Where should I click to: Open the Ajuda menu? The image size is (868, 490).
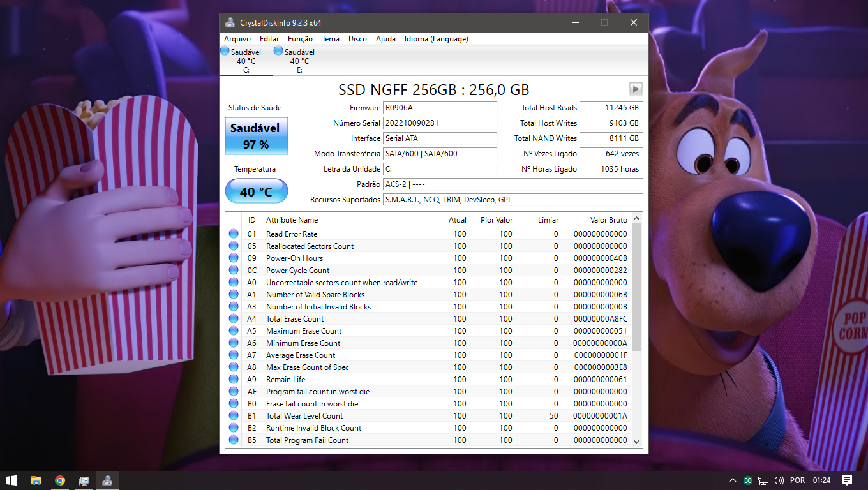[x=385, y=39]
